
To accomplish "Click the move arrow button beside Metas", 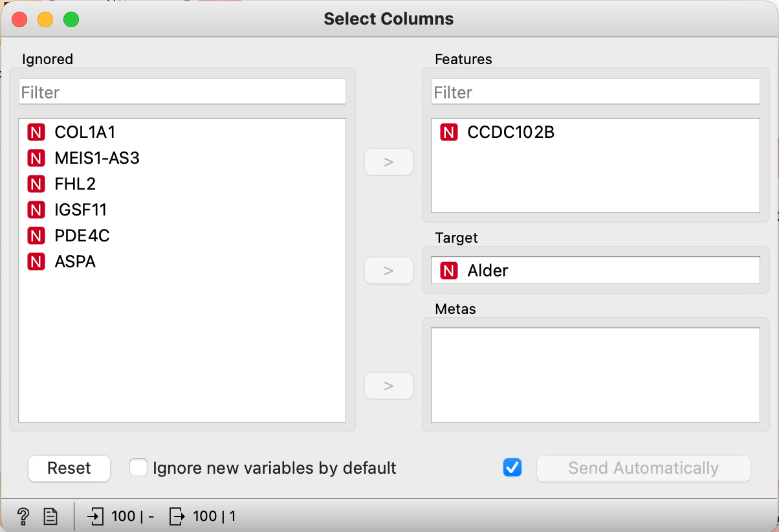I will tap(388, 386).
